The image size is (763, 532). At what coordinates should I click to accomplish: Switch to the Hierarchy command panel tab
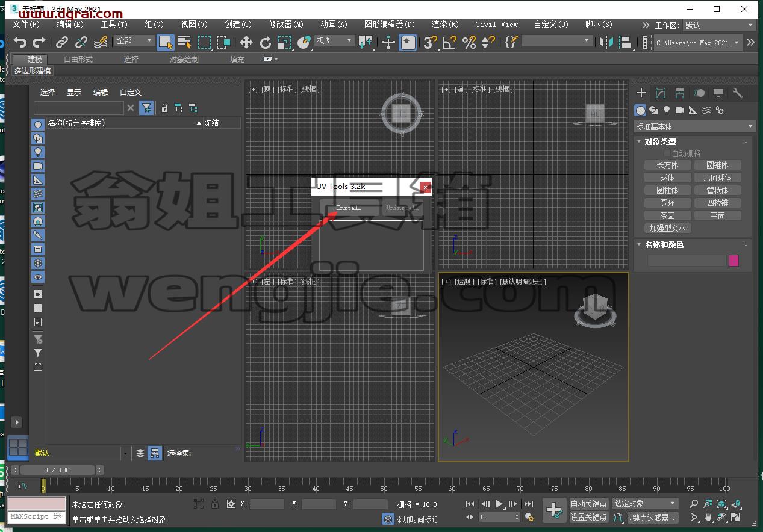pyautogui.click(x=680, y=93)
